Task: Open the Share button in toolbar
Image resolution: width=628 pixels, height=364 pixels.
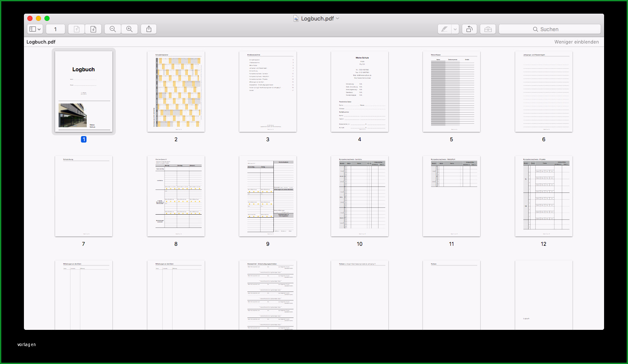Action: click(149, 29)
